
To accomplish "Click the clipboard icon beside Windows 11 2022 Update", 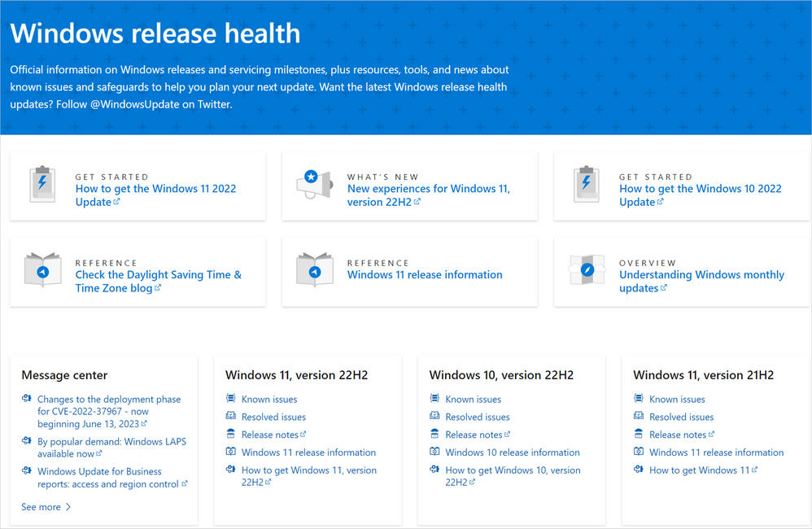I will point(42,185).
